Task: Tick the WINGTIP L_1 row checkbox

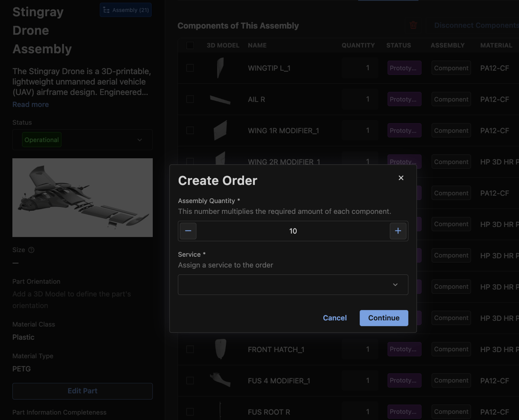Action: (x=190, y=68)
